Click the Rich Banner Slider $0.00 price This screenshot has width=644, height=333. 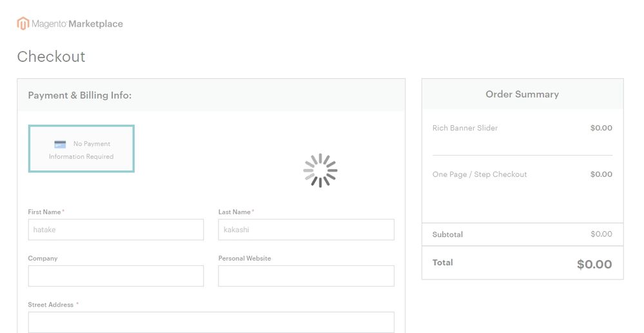pos(601,128)
